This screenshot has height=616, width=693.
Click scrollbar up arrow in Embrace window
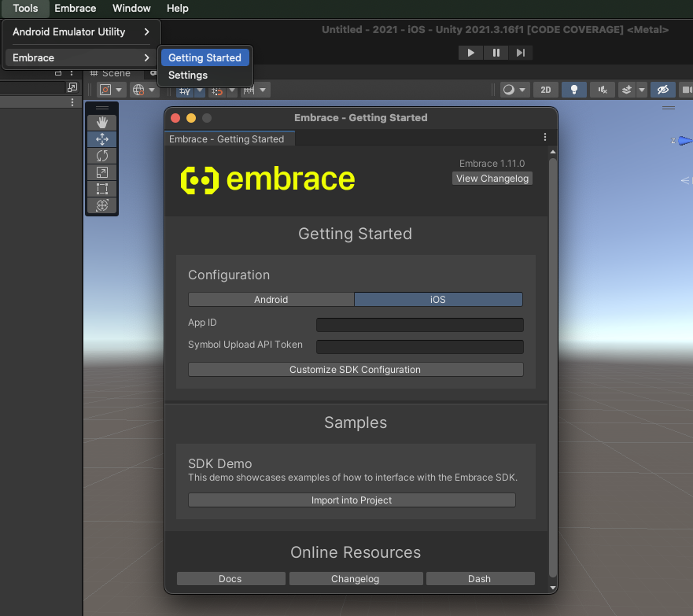click(553, 152)
